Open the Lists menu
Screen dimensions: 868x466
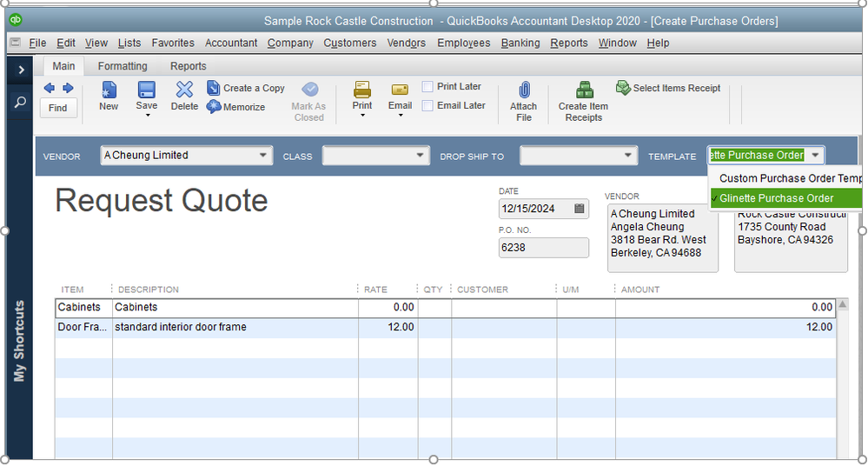point(129,43)
